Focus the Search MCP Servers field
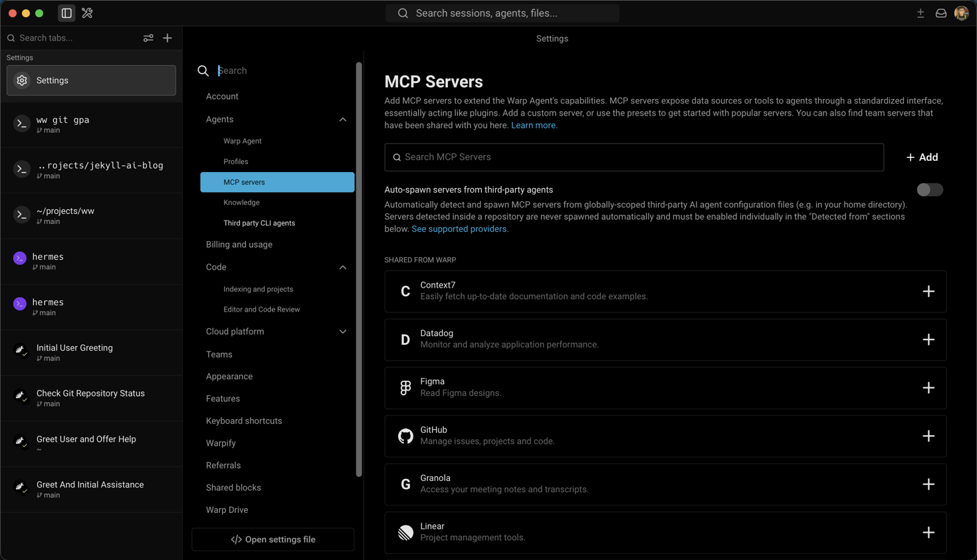Screen dimensions: 977x560 pyautogui.click(x=634, y=157)
